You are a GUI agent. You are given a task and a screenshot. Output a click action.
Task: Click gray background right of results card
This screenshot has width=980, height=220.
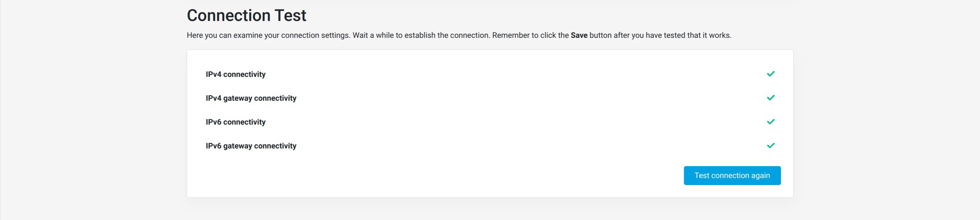click(x=884, y=123)
